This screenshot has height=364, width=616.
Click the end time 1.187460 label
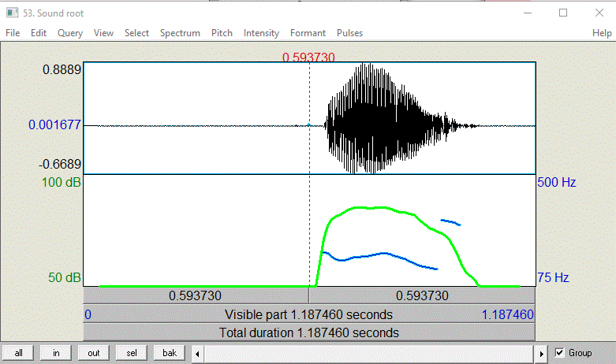coord(508,314)
